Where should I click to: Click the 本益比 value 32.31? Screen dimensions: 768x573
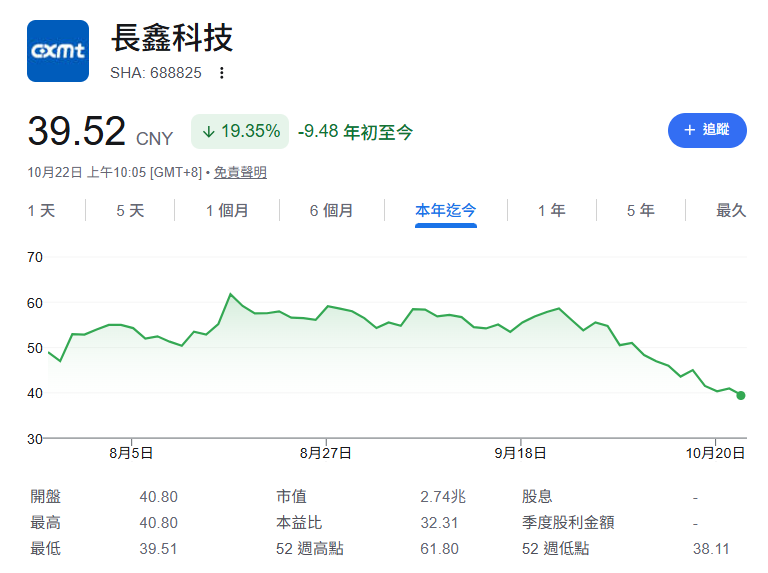439,523
